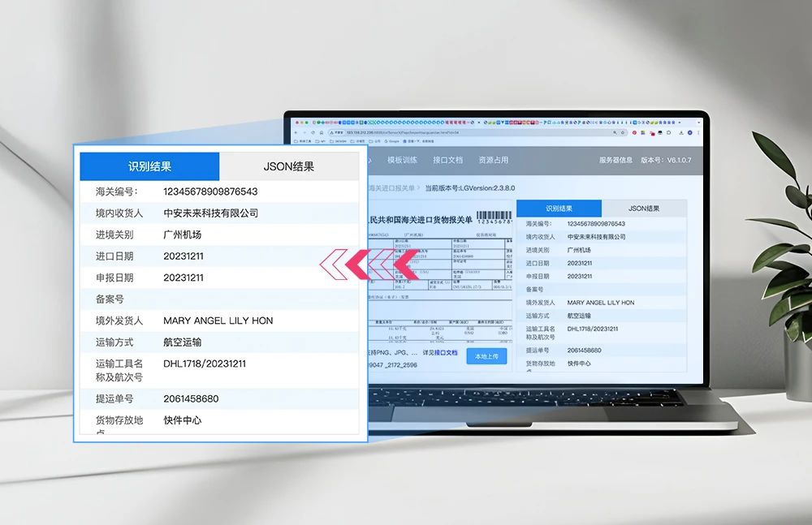Open browser three-dot menu on laptop
Image resolution: width=812 pixels, height=525 pixels.
click(x=698, y=132)
